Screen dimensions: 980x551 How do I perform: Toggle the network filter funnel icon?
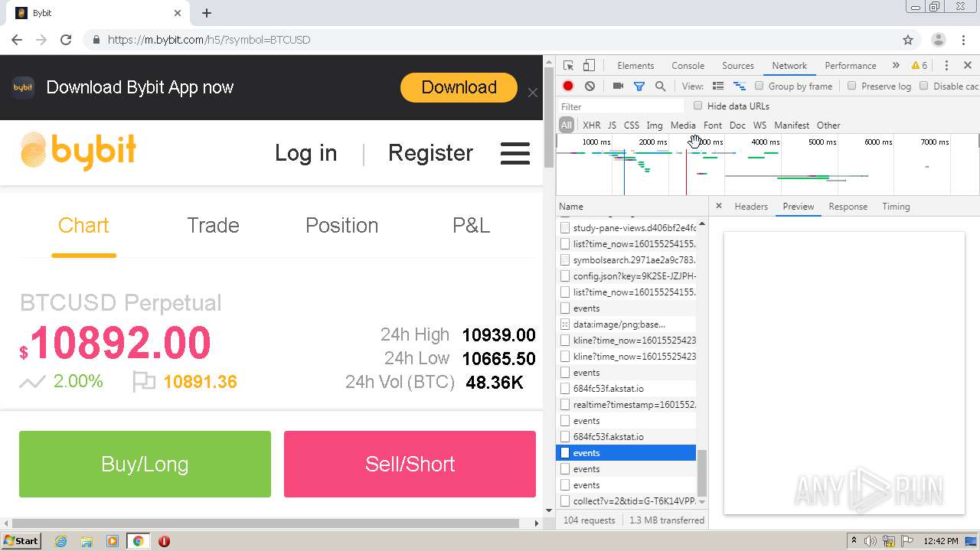pyautogui.click(x=639, y=86)
